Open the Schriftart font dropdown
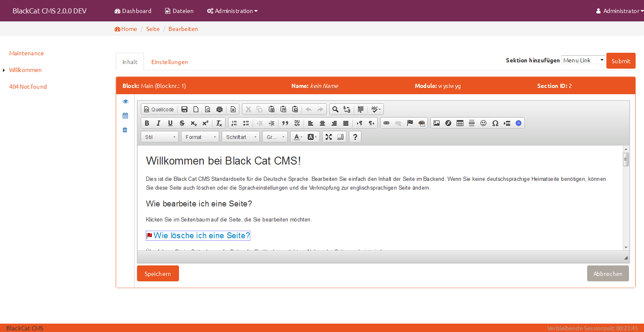Viewport: 644px width, 332px height. pyautogui.click(x=241, y=137)
